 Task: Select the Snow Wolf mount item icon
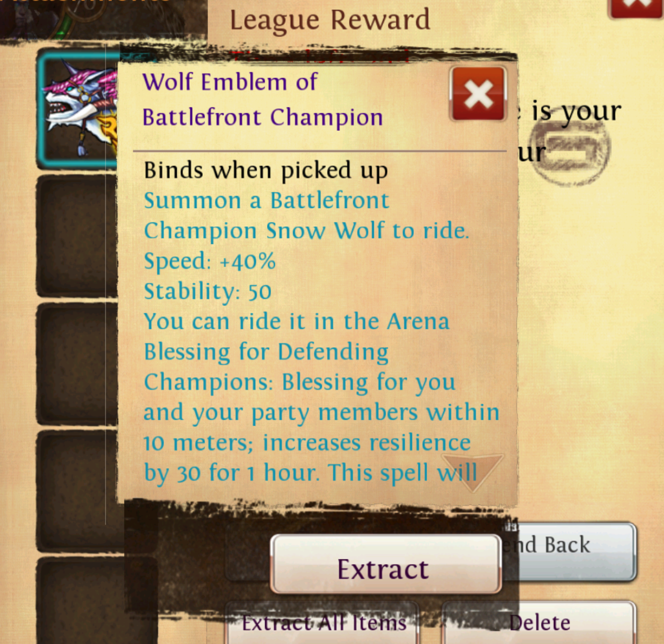click(x=78, y=109)
